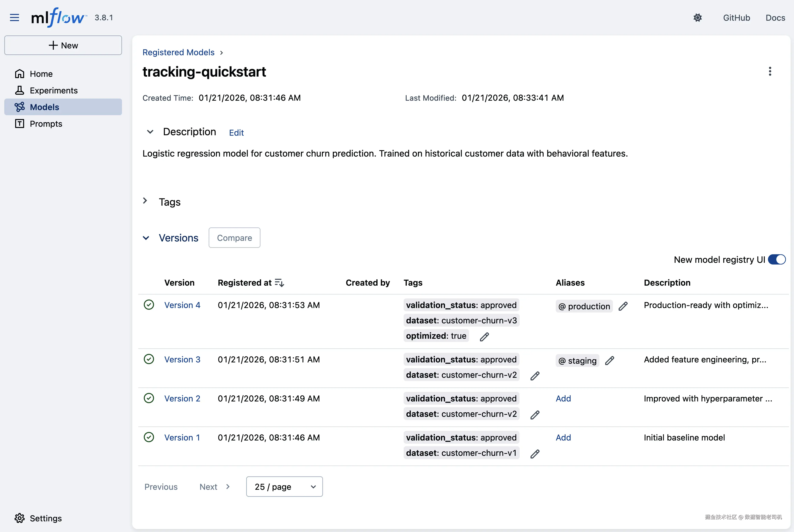794x532 pixels.
Task: Open the three-dot model actions menu
Action: [x=769, y=71]
